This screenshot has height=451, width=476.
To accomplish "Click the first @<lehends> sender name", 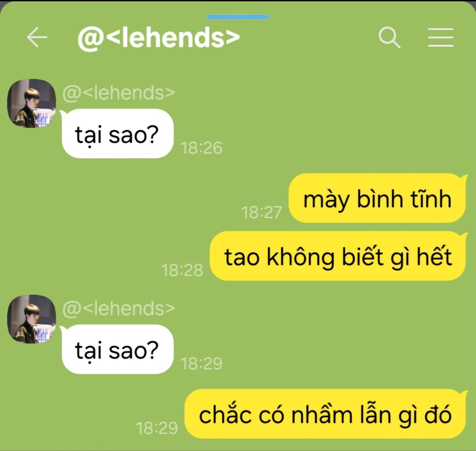I will pos(119,93).
